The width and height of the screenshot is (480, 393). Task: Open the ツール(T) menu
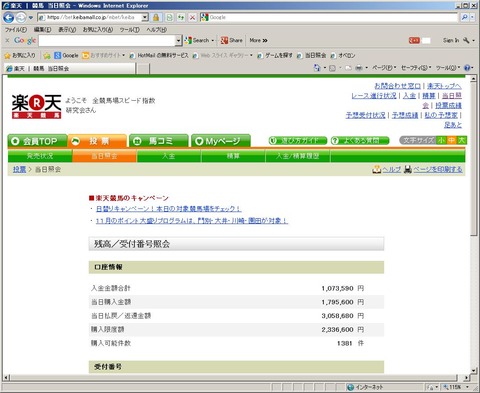130,30
